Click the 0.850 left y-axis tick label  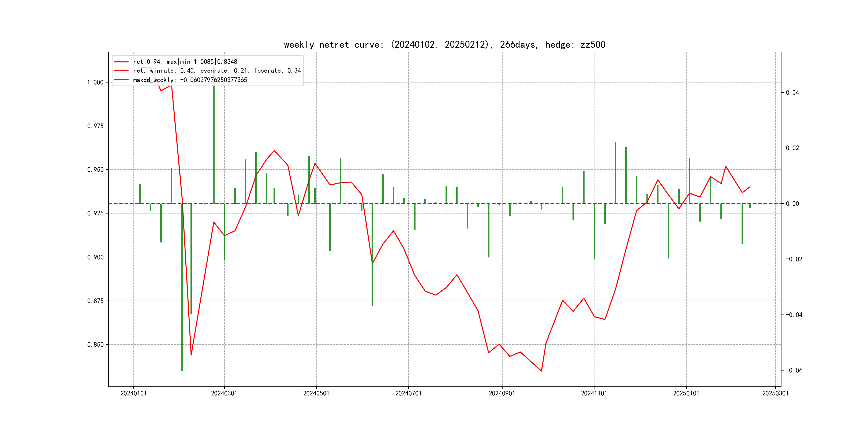pyautogui.click(x=95, y=345)
